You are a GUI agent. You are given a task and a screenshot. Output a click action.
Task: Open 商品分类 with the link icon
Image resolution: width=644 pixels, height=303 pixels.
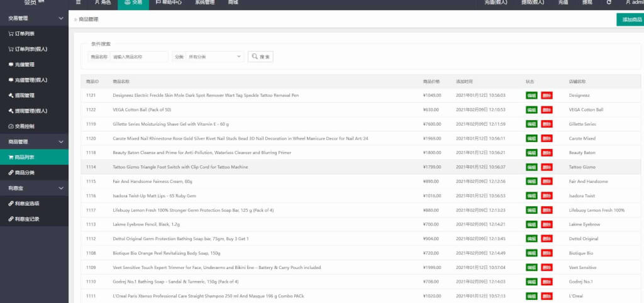point(21,172)
